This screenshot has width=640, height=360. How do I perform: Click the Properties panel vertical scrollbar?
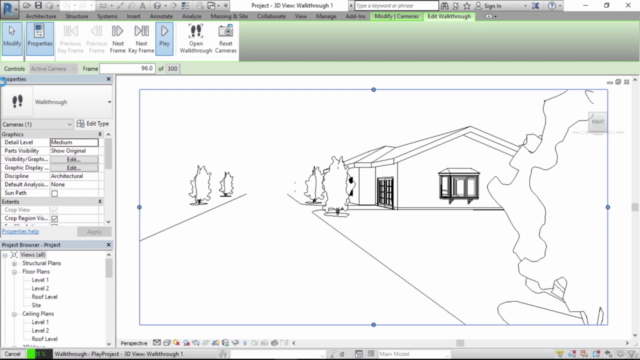click(x=108, y=178)
